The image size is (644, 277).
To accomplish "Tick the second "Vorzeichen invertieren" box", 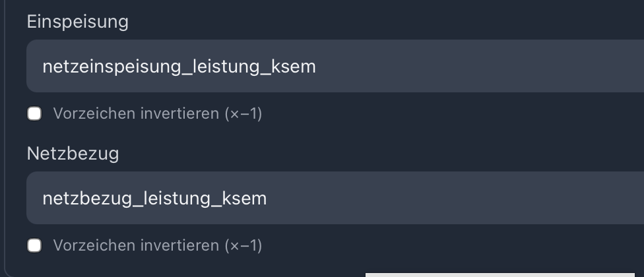I will coord(34,245).
